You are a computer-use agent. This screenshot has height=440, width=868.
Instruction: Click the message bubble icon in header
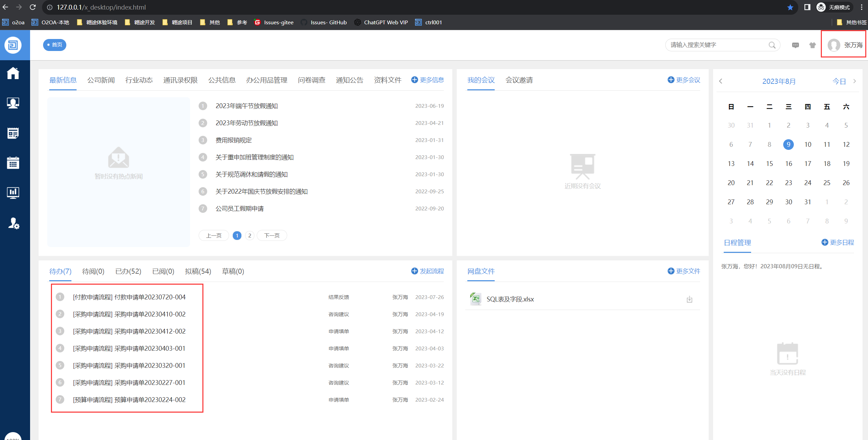pos(795,45)
